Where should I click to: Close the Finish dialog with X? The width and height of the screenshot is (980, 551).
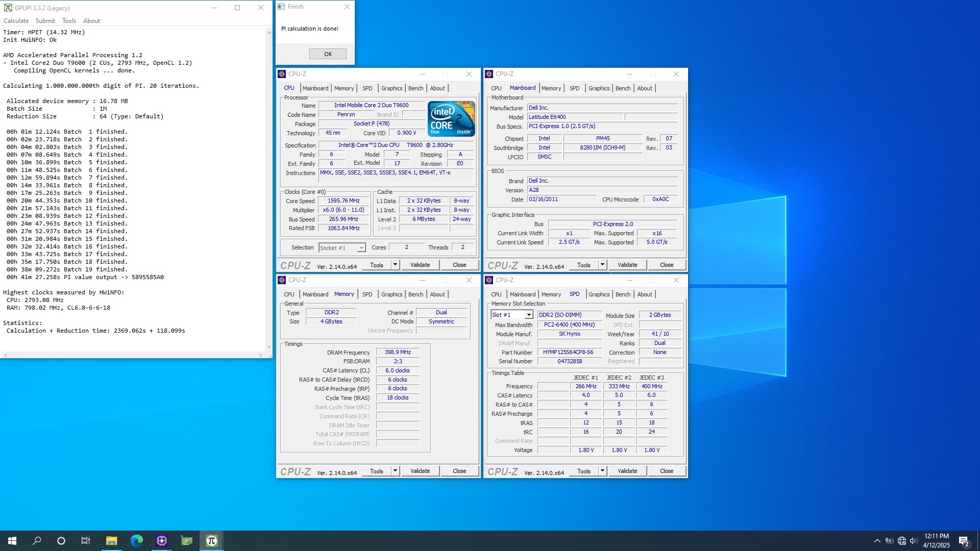click(347, 7)
